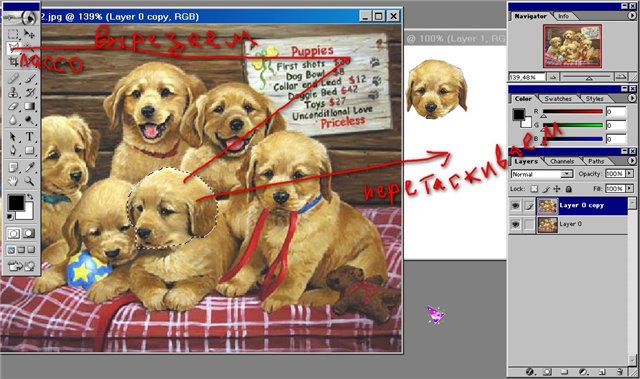This screenshot has width=640, height=379.
Task: Toggle lock all
Action: click(x=569, y=189)
